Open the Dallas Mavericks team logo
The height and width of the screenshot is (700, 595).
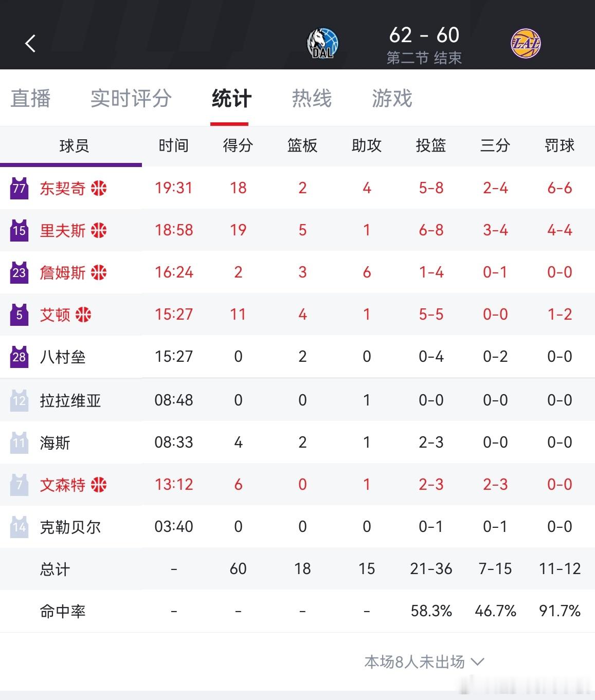point(322,43)
